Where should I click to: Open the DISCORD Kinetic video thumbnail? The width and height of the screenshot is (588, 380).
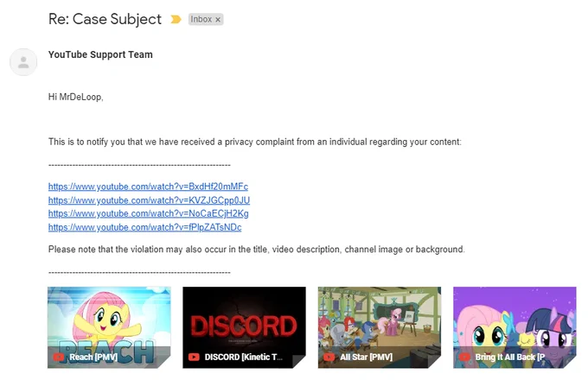pos(244,327)
